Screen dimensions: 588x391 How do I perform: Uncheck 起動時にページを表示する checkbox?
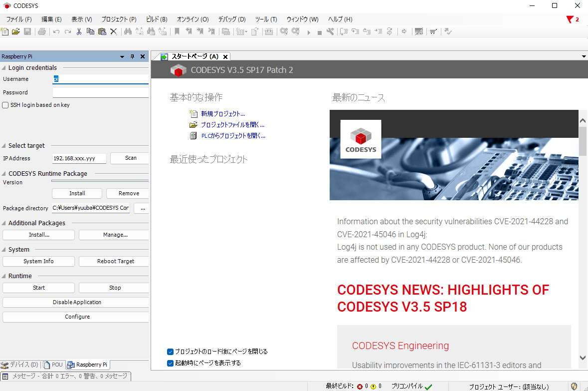click(170, 363)
